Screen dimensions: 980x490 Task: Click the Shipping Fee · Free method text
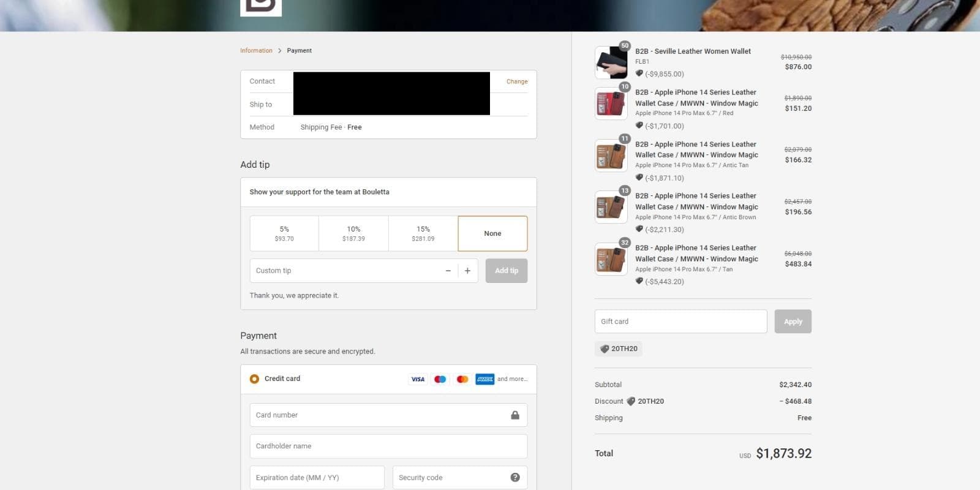pos(331,127)
